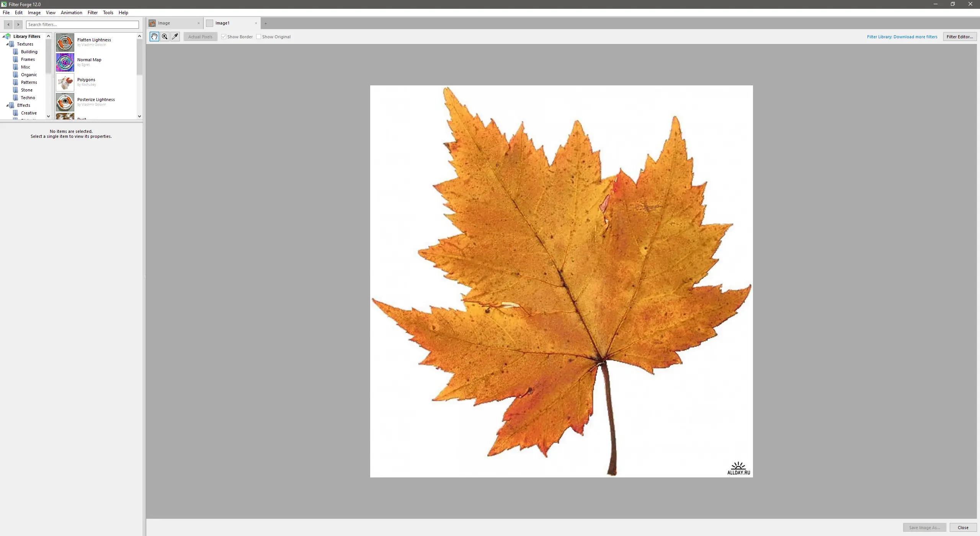Select the Eyedropper tool
Viewport: 980px width, 536px height.
(x=175, y=37)
